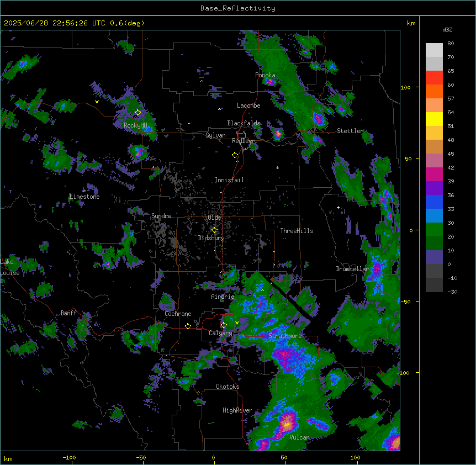Click the Calgary label
This screenshot has width=476, height=465.
point(220,333)
